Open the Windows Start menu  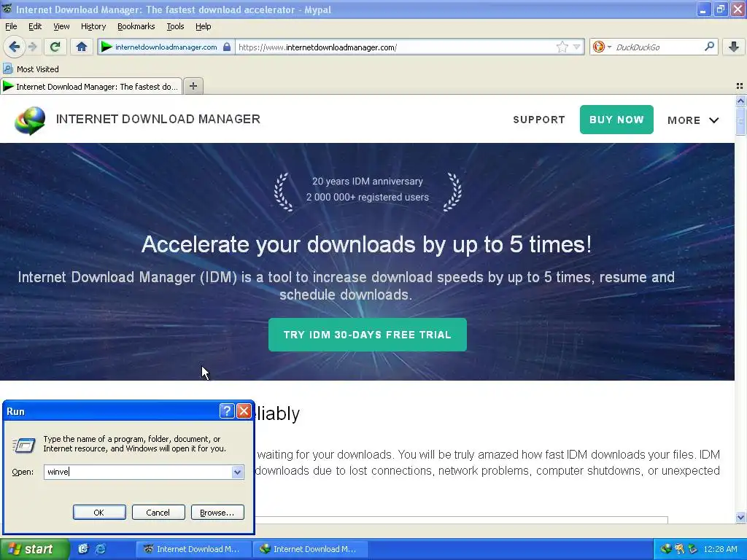(34, 550)
